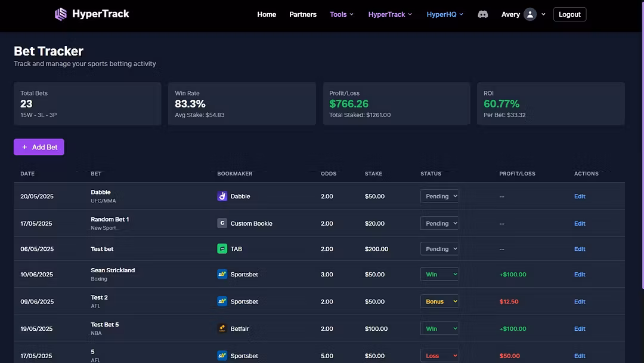644x363 pixels.
Task: Click the Profit/Loss $766.26 value
Action: coord(349,104)
